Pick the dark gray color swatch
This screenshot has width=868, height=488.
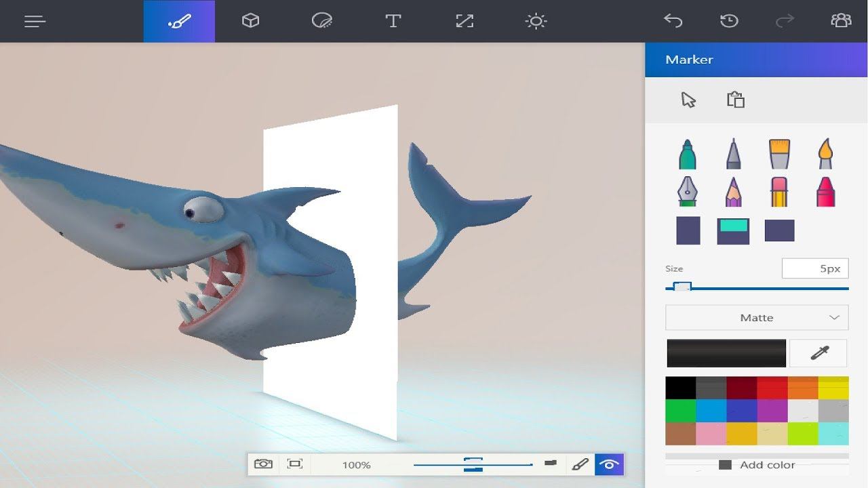pos(711,388)
